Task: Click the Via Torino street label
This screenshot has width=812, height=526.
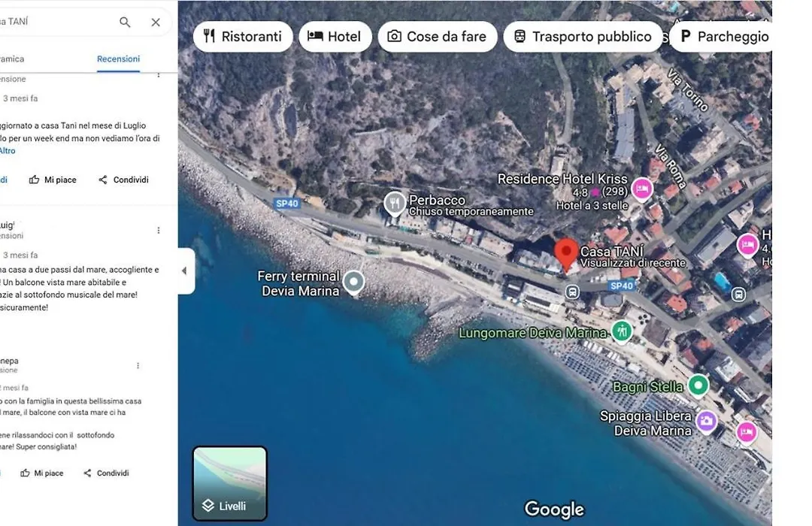Action: coord(688,90)
